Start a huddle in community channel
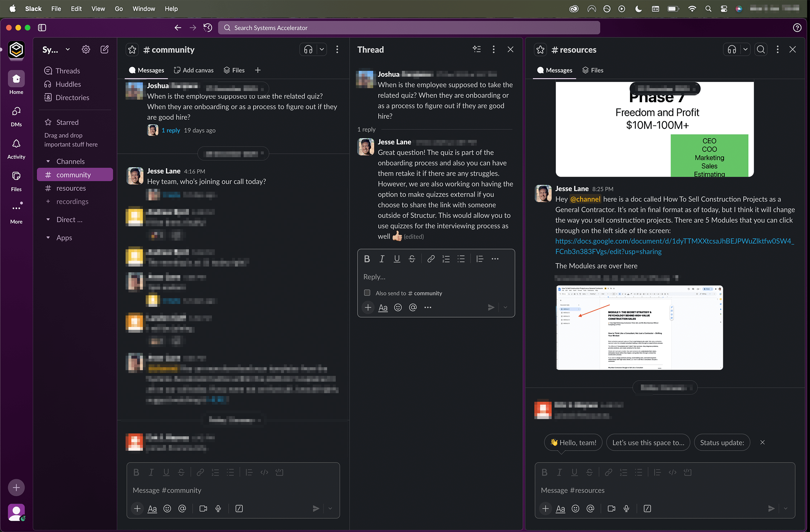The image size is (810, 532). click(308, 49)
